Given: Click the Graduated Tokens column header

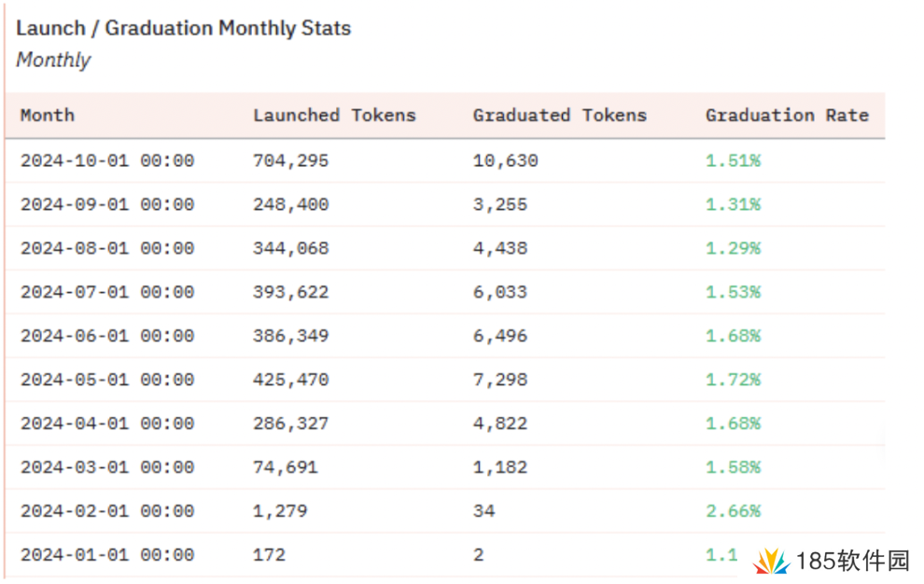Looking at the screenshot, I should point(559,116).
